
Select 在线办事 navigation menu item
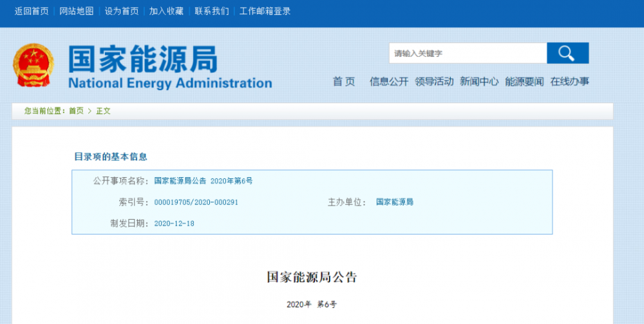569,82
